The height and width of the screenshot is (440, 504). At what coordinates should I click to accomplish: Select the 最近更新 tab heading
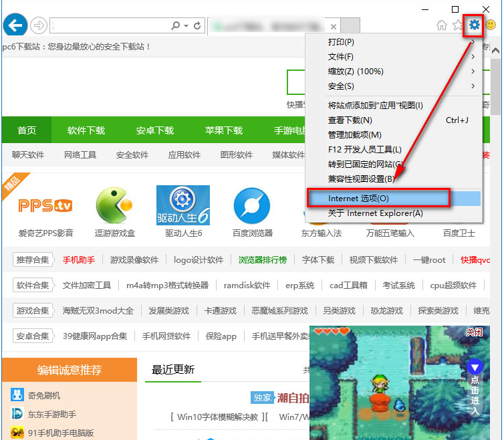coord(173,370)
